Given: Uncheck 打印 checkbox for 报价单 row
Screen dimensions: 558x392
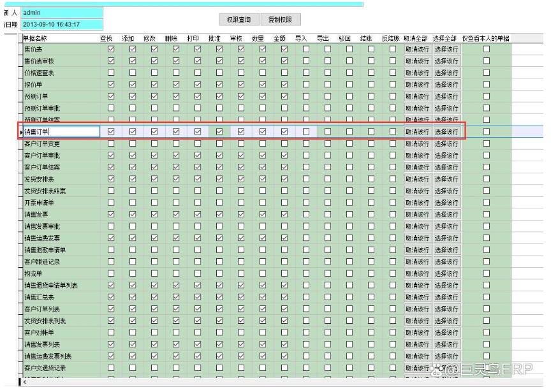Looking at the screenshot, I should [198, 84].
